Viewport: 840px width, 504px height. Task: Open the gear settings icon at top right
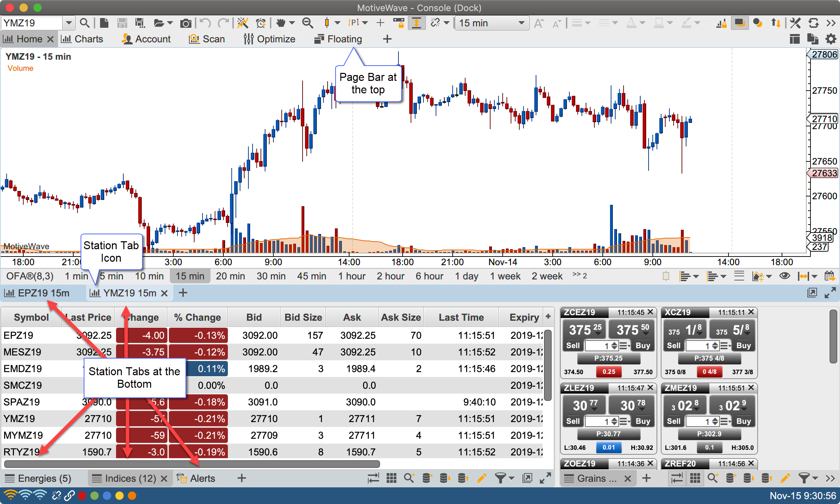point(831,39)
